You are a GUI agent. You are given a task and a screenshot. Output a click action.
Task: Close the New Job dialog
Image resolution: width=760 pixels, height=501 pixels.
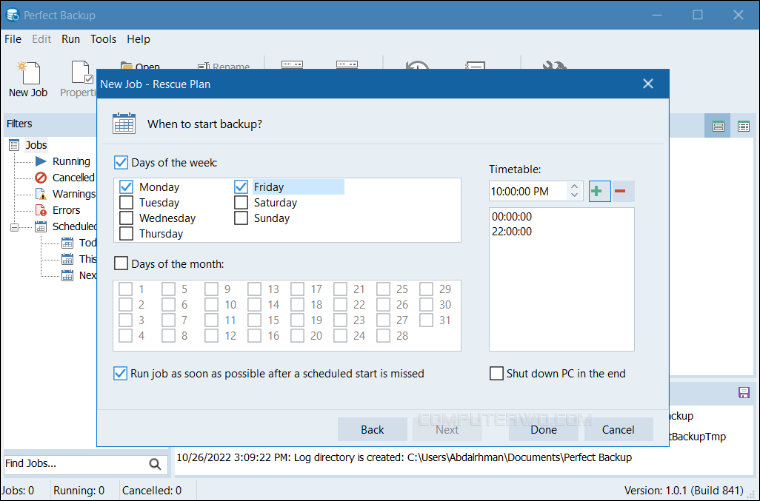click(648, 84)
